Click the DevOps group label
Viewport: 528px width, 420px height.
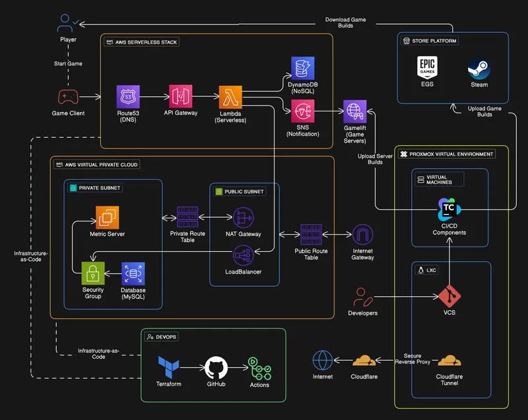click(162, 337)
